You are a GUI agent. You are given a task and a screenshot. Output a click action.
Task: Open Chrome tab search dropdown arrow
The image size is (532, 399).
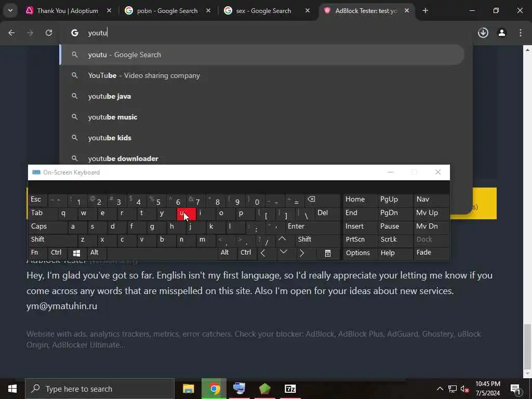[10, 10]
